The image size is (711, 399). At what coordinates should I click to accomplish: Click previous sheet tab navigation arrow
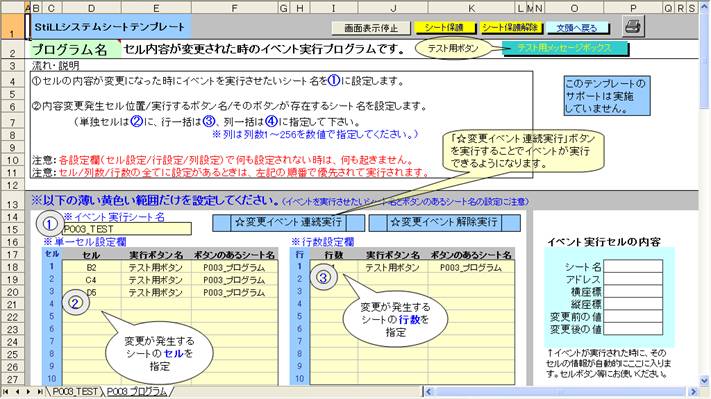pyautogui.click(x=17, y=391)
